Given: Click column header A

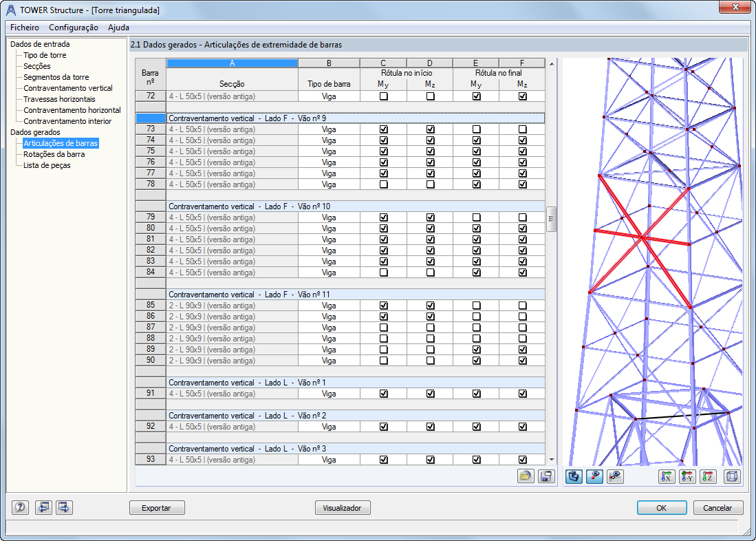Looking at the screenshot, I should pos(232,63).
